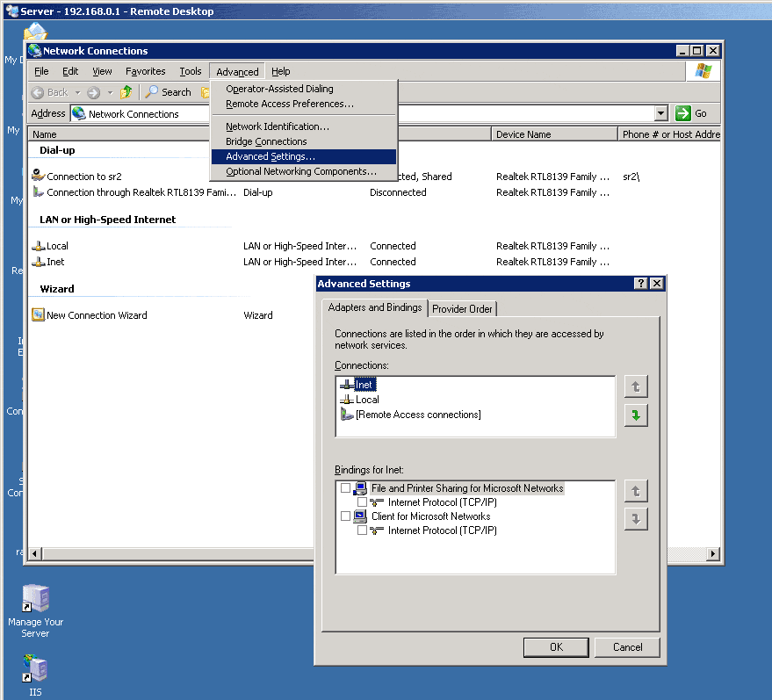Click the green Go arrow icon
This screenshot has height=700, width=772.
click(x=683, y=113)
